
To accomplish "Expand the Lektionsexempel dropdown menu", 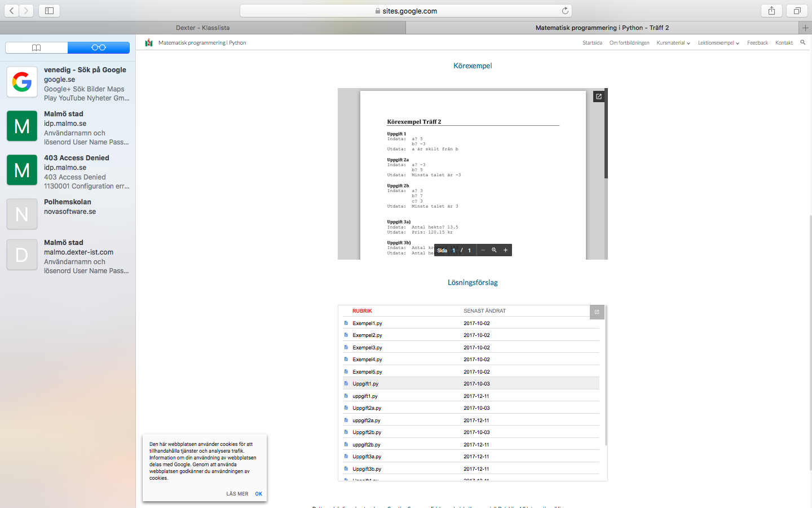I will click(x=718, y=43).
